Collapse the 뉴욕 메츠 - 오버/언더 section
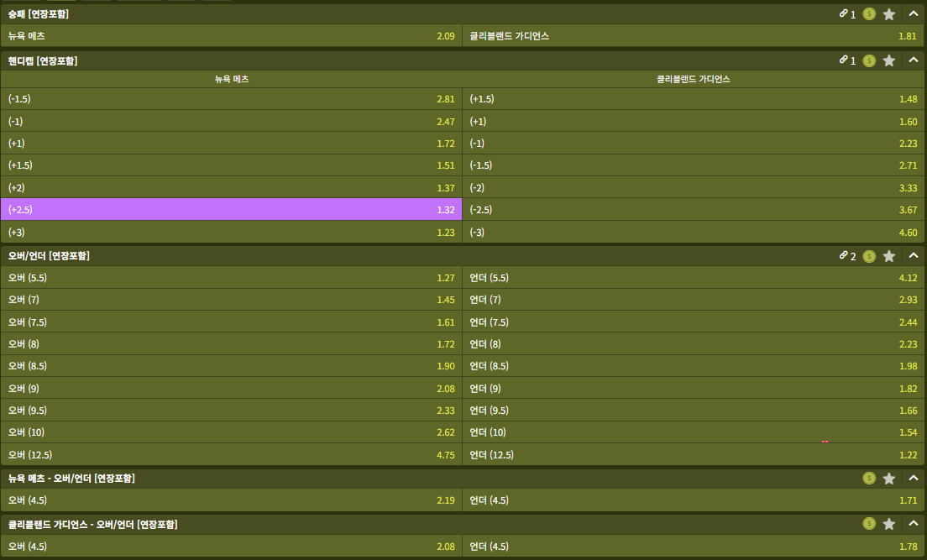The width and height of the screenshot is (927, 560). (914, 478)
